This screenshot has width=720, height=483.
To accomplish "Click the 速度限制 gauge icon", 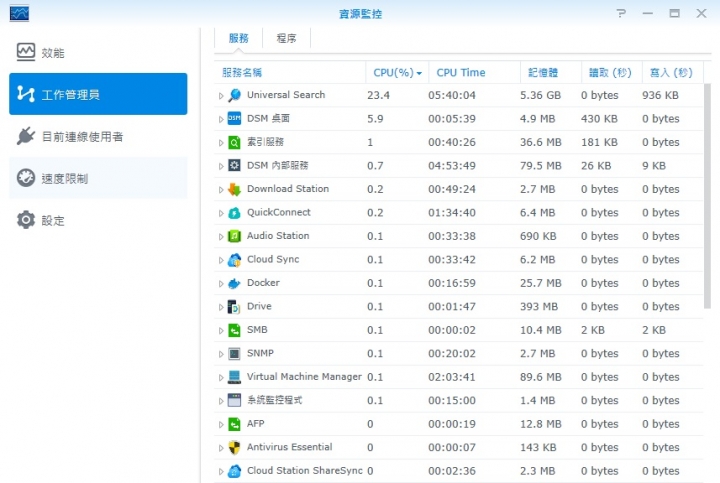I will pyautogui.click(x=26, y=178).
